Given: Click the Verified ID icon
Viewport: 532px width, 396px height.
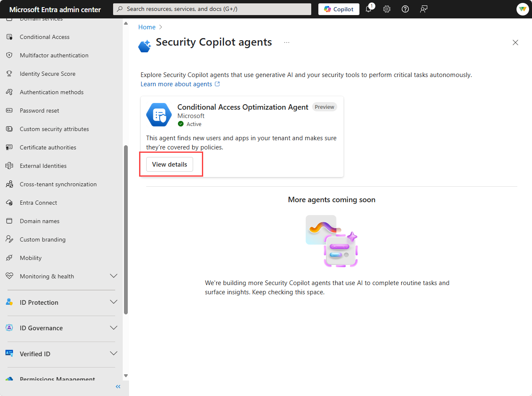Looking at the screenshot, I should coord(9,353).
